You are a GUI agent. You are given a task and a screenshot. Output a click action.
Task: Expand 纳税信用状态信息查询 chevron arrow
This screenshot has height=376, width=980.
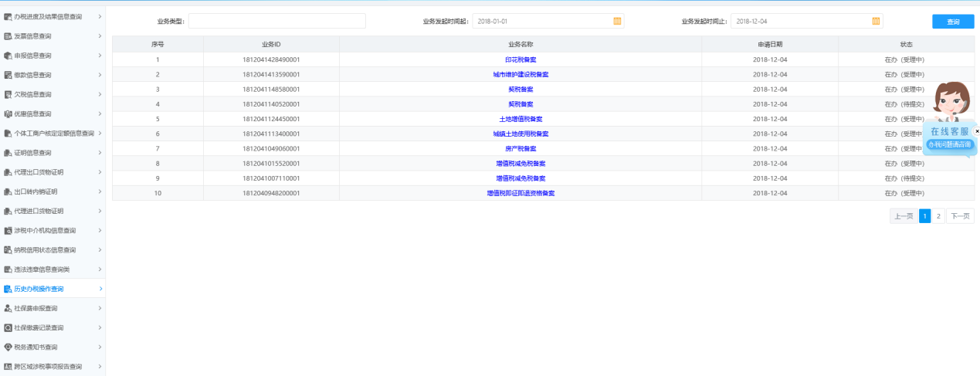100,250
